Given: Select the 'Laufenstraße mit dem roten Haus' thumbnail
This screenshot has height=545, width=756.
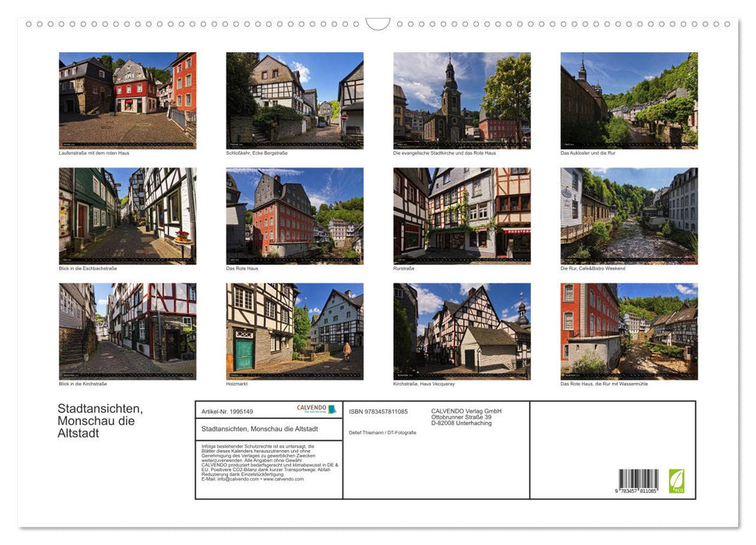Looking at the screenshot, I should click(128, 100).
